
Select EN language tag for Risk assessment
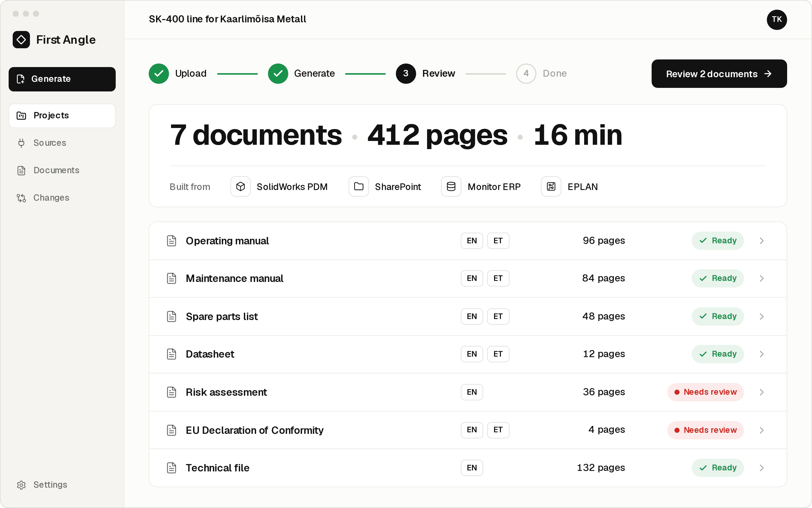(x=472, y=392)
